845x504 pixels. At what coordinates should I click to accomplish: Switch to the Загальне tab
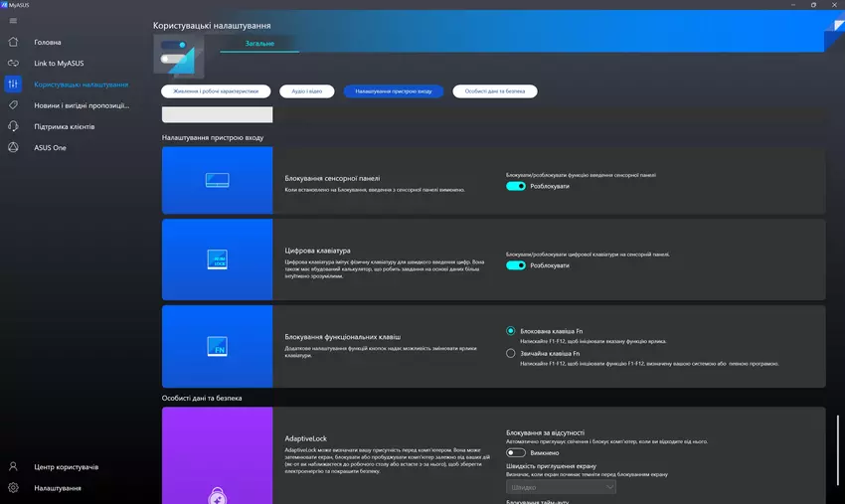pyautogui.click(x=259, y=44)
